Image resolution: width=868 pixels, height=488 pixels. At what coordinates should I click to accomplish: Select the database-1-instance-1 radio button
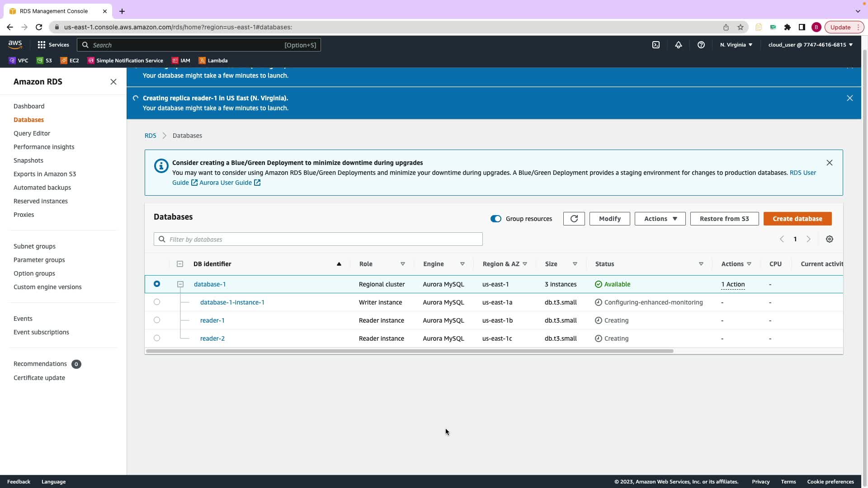[x=157, y=302]
